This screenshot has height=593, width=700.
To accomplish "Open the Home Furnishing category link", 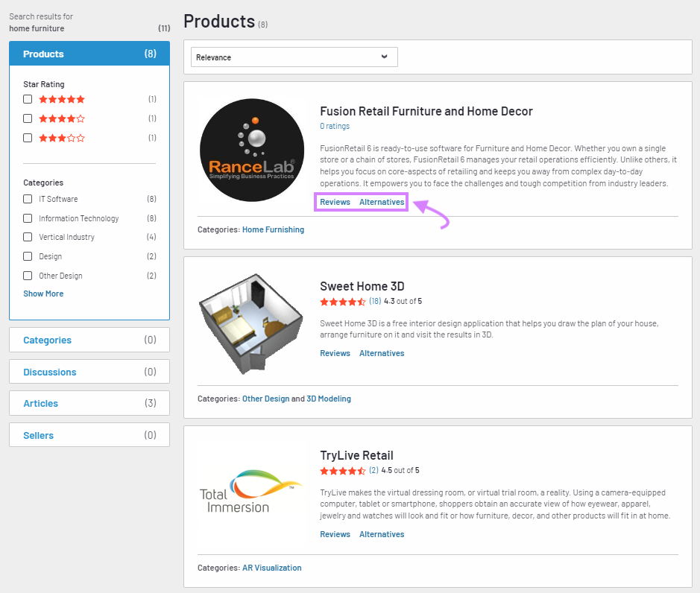I will pos(273,229).
